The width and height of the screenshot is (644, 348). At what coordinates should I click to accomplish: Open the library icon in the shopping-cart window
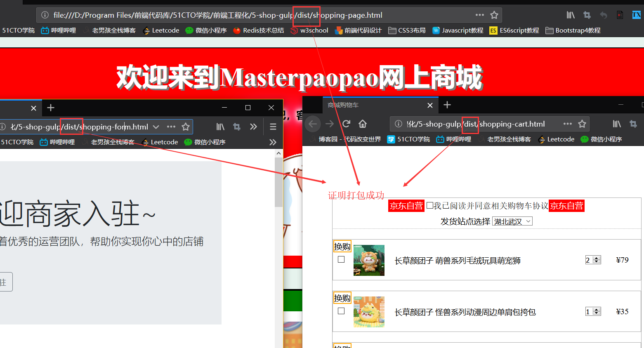point(617,124)
